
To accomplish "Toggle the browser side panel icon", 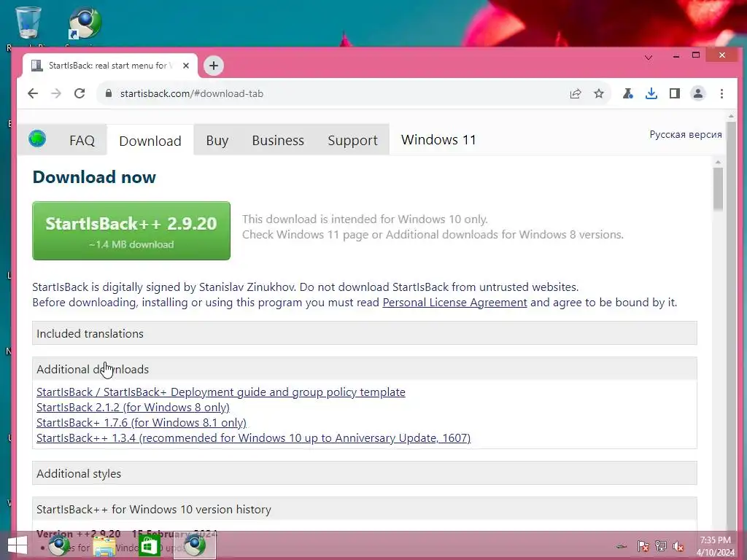I will pos(675,94).
